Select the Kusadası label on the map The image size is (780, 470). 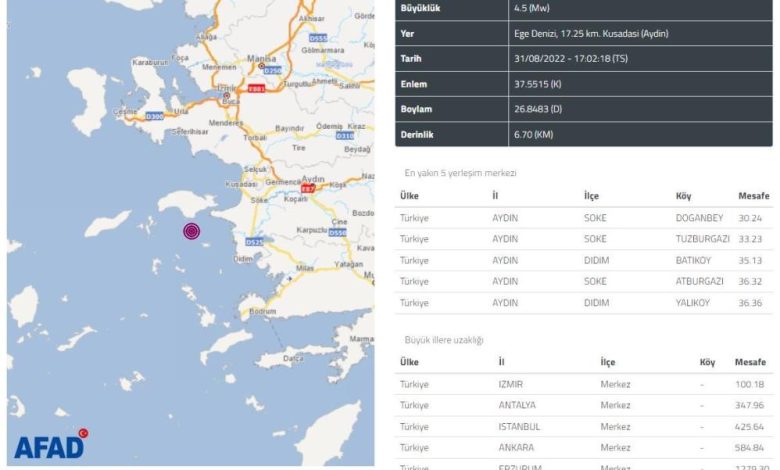[243, 185]
